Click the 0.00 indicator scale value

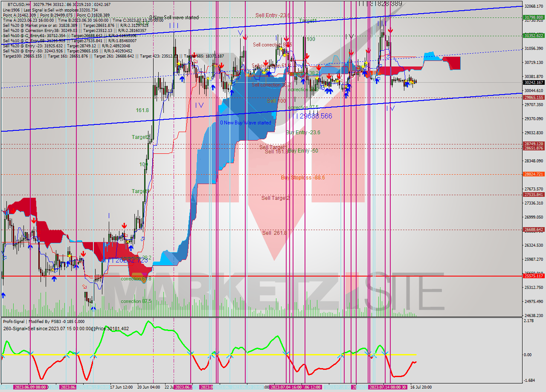coord(529,355)
